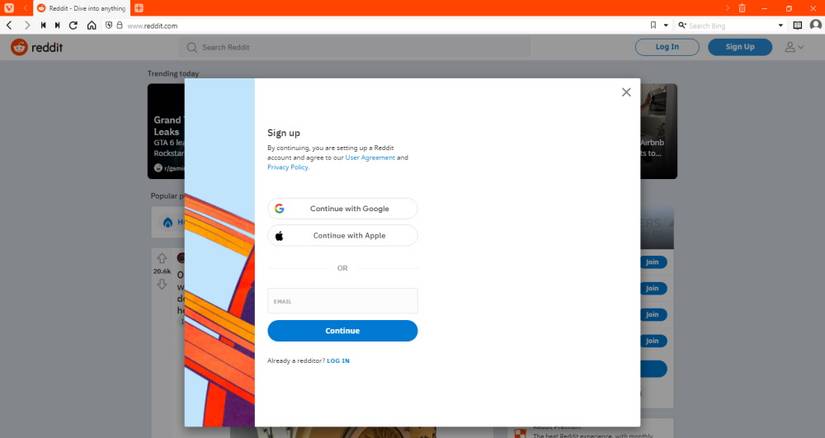Screen dimensions: 825x438
Task: Open the Grand Leaks trending card
Action: point(166,131)
